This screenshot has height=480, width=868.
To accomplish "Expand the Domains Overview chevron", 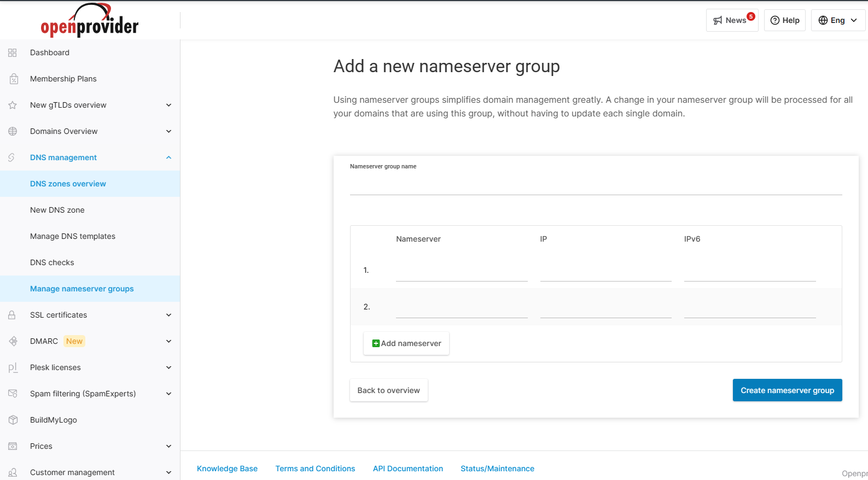I will (x=169, y=131).
